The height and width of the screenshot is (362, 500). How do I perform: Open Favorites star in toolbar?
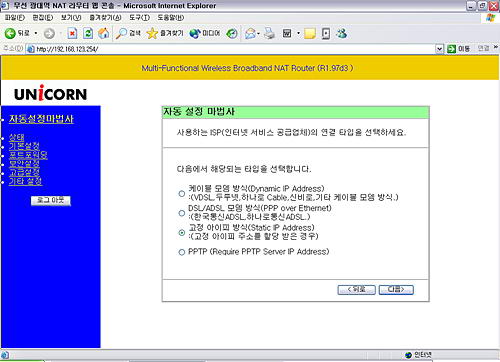coord(165,33)
